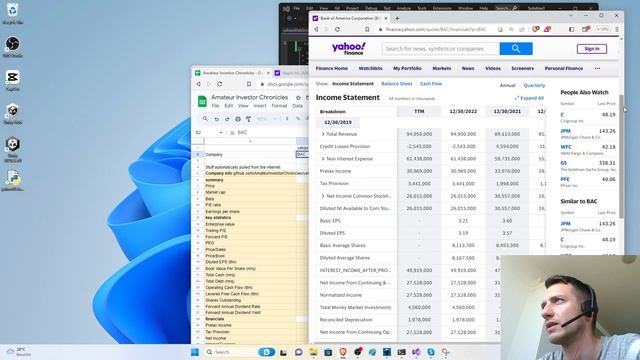The height and width of the screenshot is (360, 640).
Task: Open a new tab in Yahoo browser window
Action: 397,18
